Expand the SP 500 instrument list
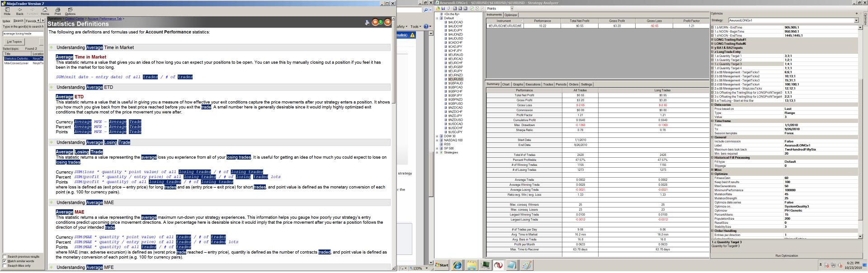Viewport: 868px width, 273px height. pos(438,148)
